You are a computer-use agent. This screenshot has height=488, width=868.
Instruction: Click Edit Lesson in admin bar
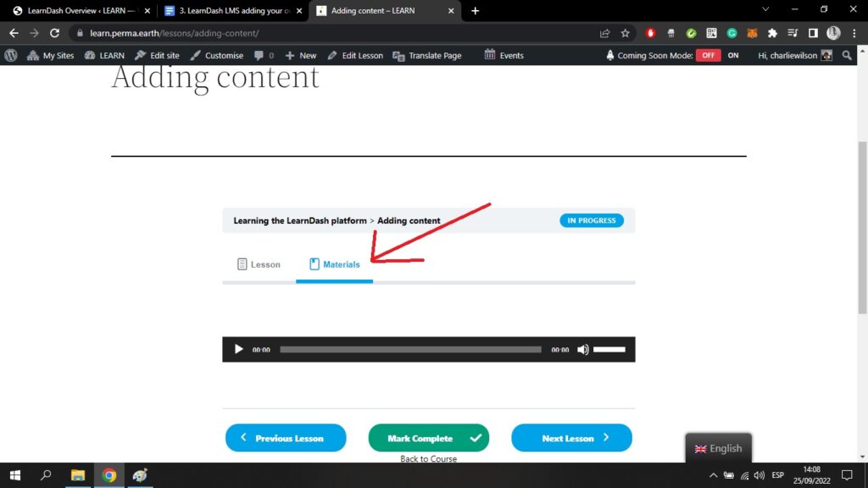click(x=355, y=55)
